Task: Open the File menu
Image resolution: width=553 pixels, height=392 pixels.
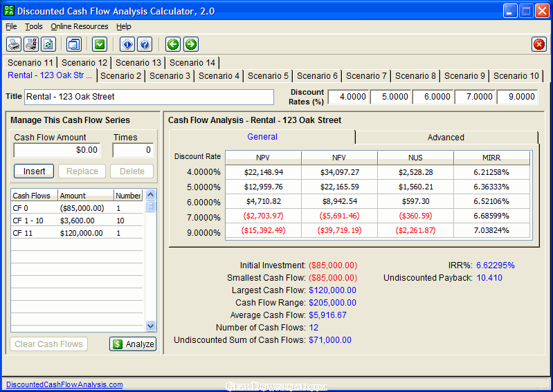Action: point(11,26)
